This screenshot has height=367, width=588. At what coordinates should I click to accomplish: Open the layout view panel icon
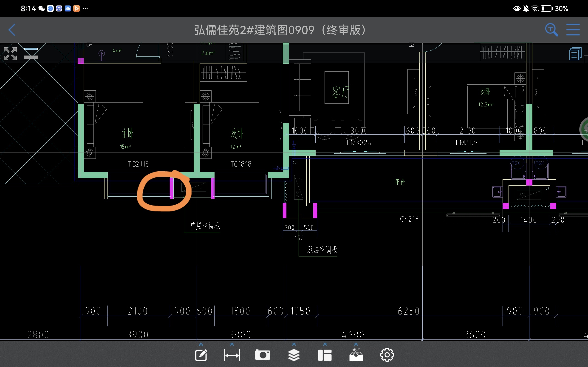coord(325,355)
